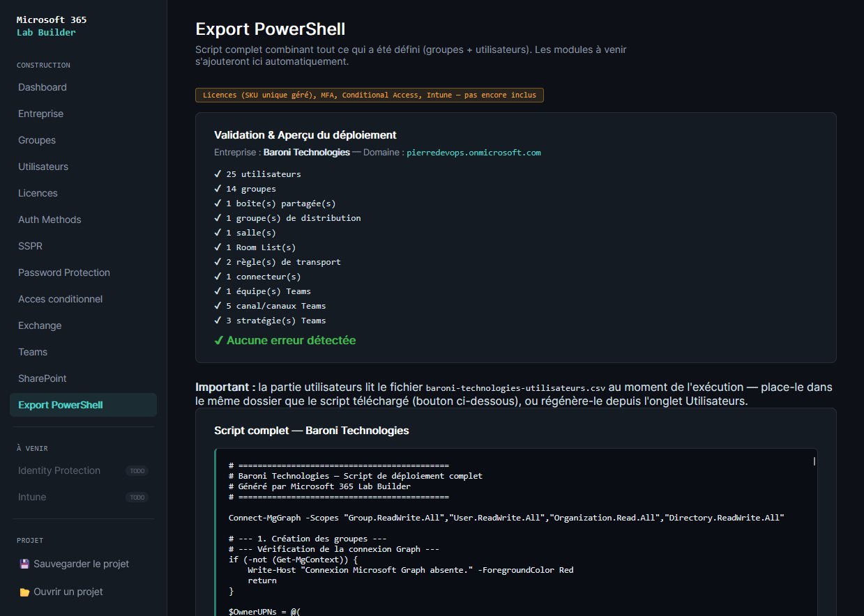Navigate to Auth Methods
This screenshot has height=616, width=864.
pyautogui.click(x=83, y=220)
